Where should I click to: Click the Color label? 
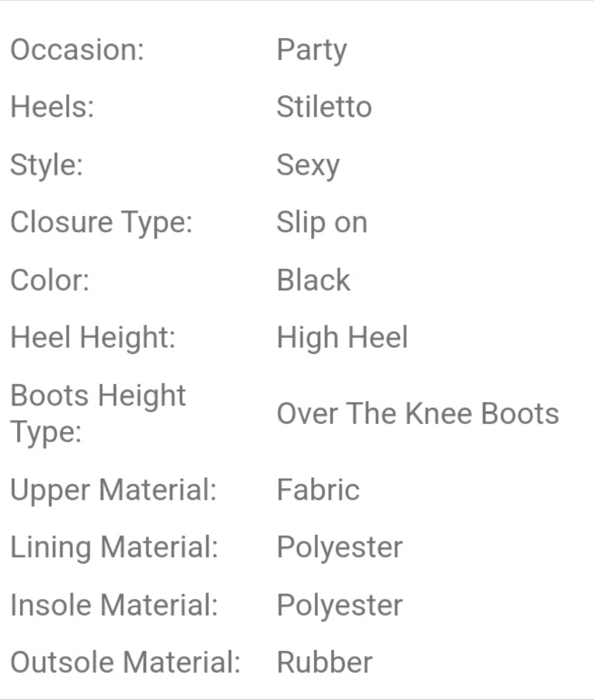50,281
